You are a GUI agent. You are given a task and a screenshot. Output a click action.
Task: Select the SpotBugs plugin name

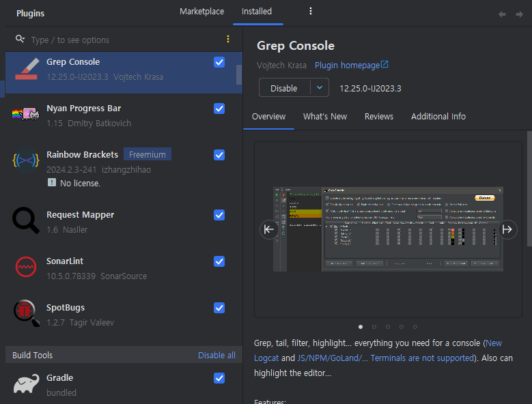click(66, 308)
